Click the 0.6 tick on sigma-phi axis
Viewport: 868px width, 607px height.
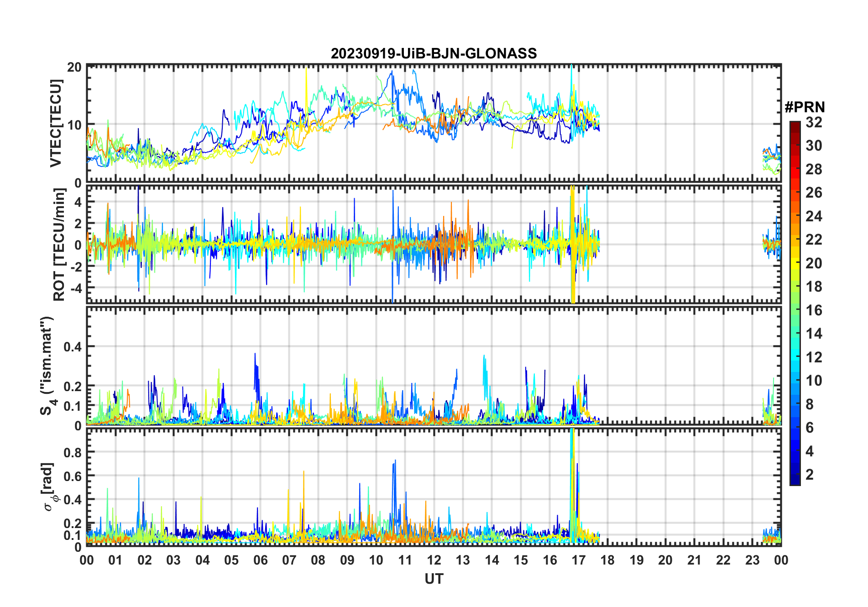click(x=73, y=476)
